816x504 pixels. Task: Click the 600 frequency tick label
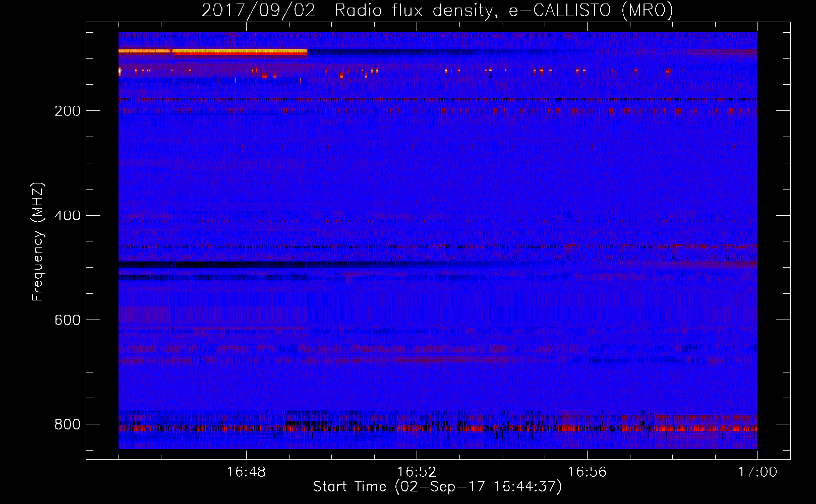click(68, 320)
